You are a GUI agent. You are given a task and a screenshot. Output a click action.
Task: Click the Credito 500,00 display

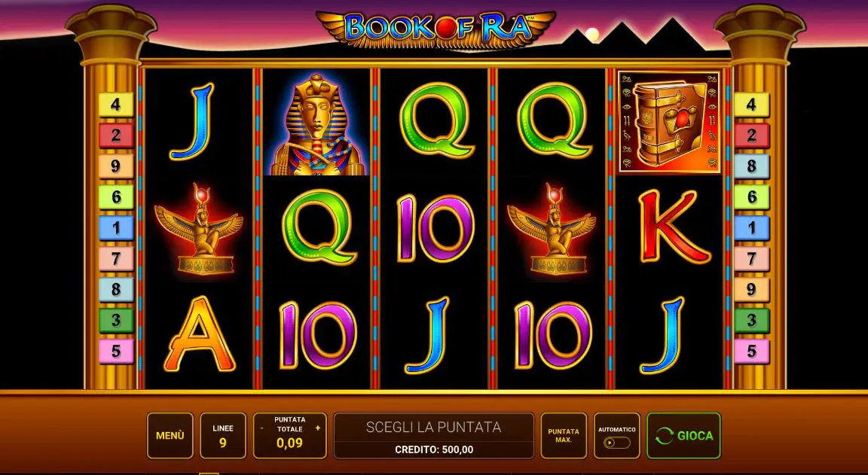(x=434, y=449)
